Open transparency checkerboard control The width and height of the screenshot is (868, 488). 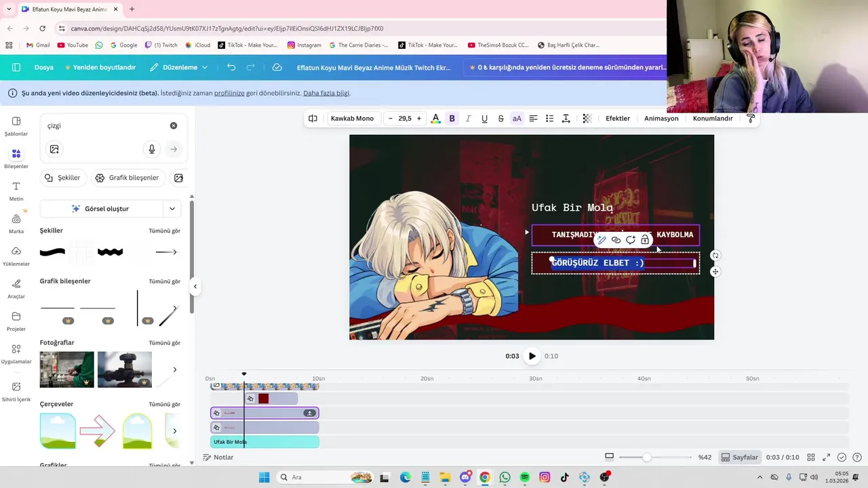coord(587,119)
